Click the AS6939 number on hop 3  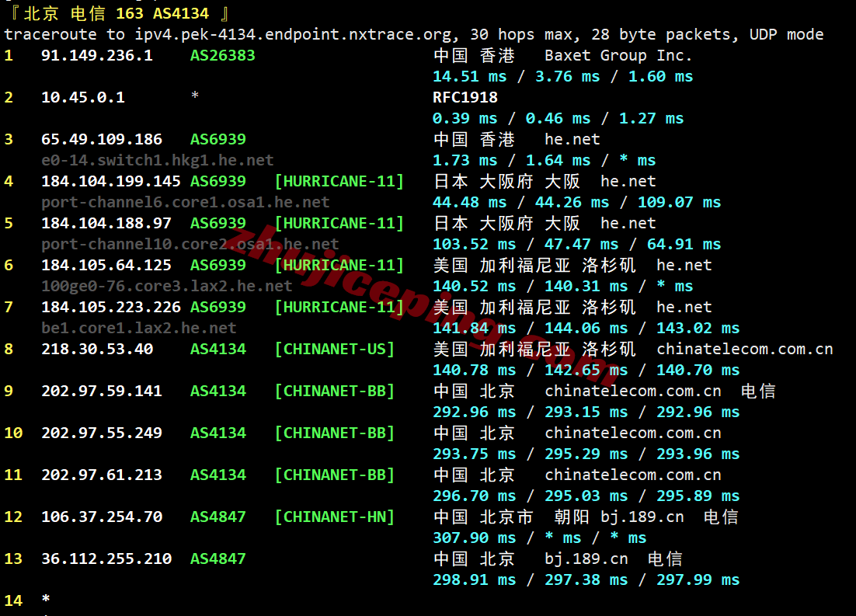pos(217,139)
